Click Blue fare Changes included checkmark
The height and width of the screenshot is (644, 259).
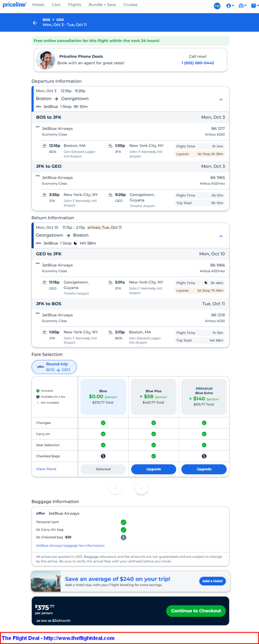pos(103,423)
